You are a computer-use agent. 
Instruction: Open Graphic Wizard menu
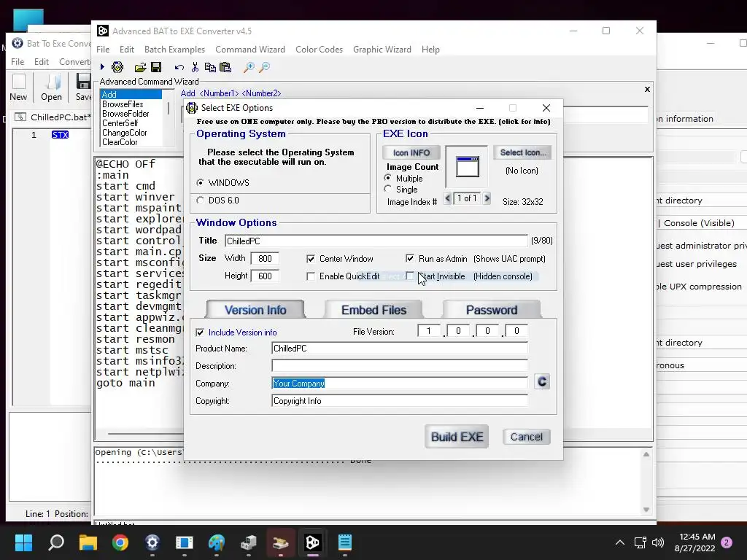tap(382, 50)
